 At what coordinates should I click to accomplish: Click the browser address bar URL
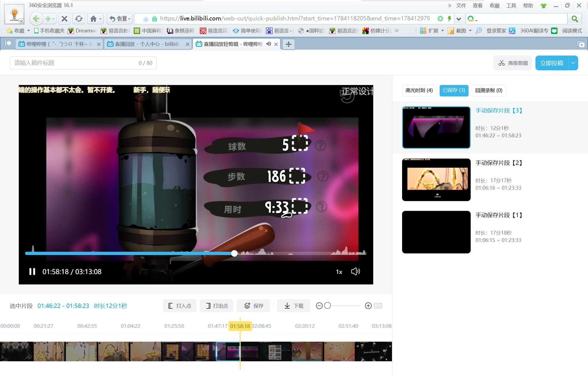[295, 19]
